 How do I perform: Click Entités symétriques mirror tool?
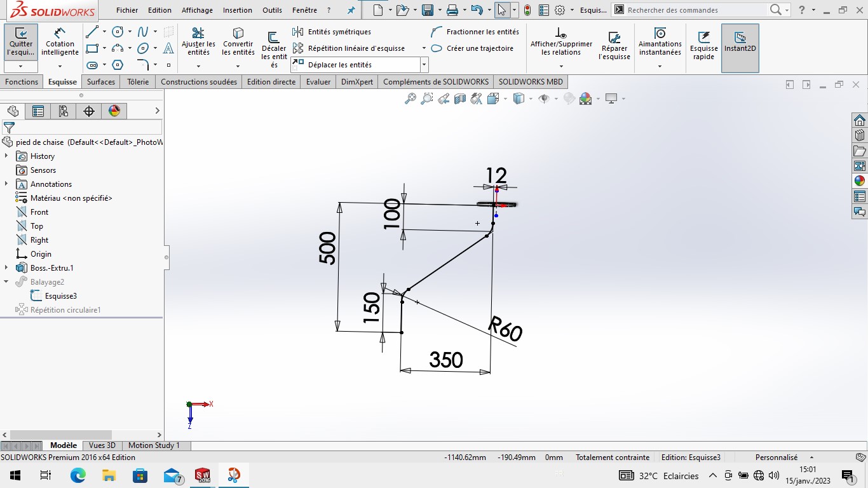(x=332, y=32)
